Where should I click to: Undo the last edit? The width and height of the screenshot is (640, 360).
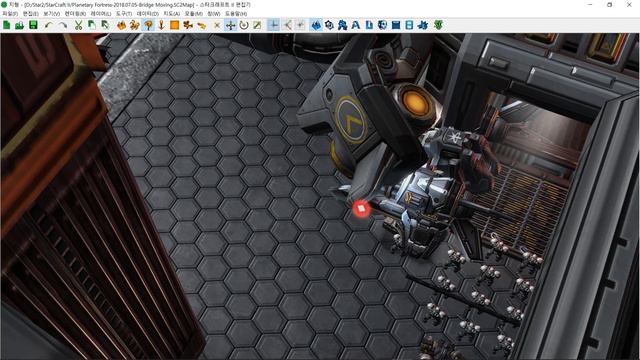(x=49, y=25)
